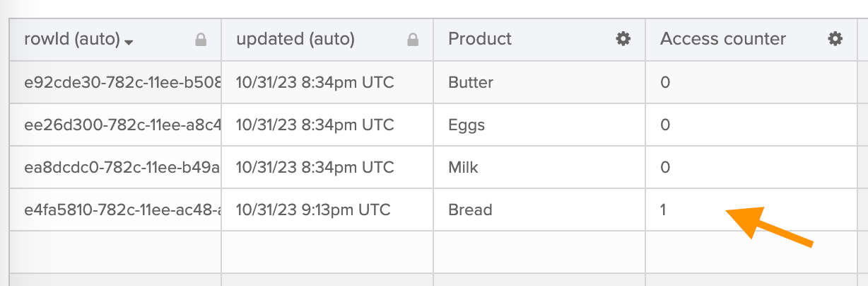Click the Access counter cell for Milk
Image resolution: width=868 pixels, height=286 pixels.
coord(665,167)
